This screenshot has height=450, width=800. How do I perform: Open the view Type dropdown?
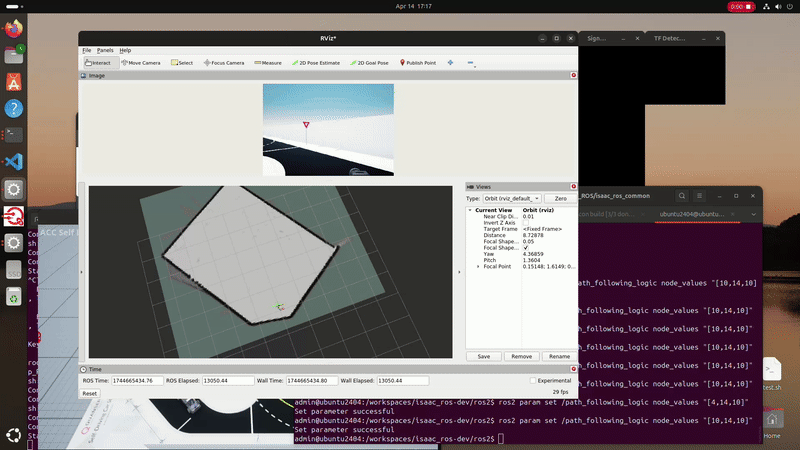click(x=511, y=199)
